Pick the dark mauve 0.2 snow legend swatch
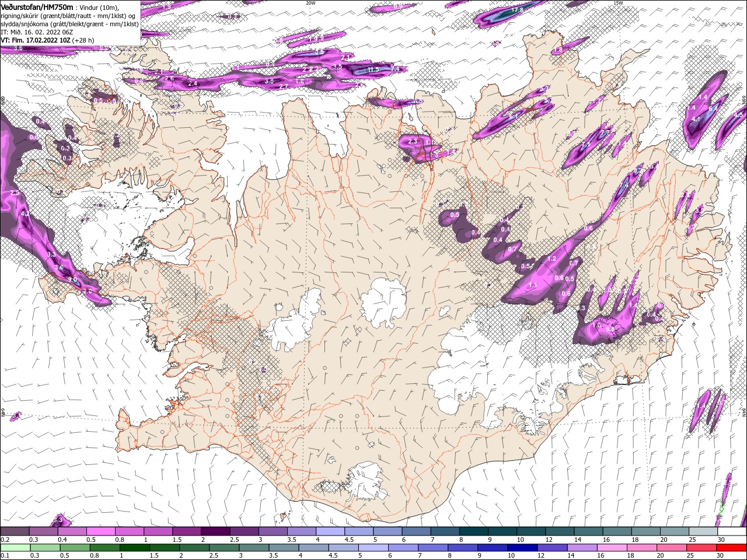This screenshot has height=560, width=747. pyautogui.click(x=15, y=531)
